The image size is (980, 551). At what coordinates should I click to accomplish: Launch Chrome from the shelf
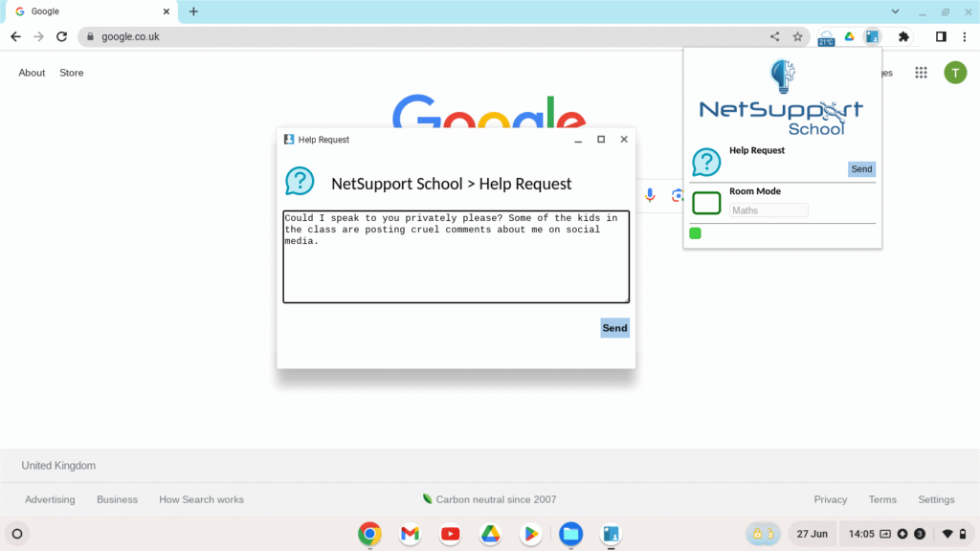point(370,534)
